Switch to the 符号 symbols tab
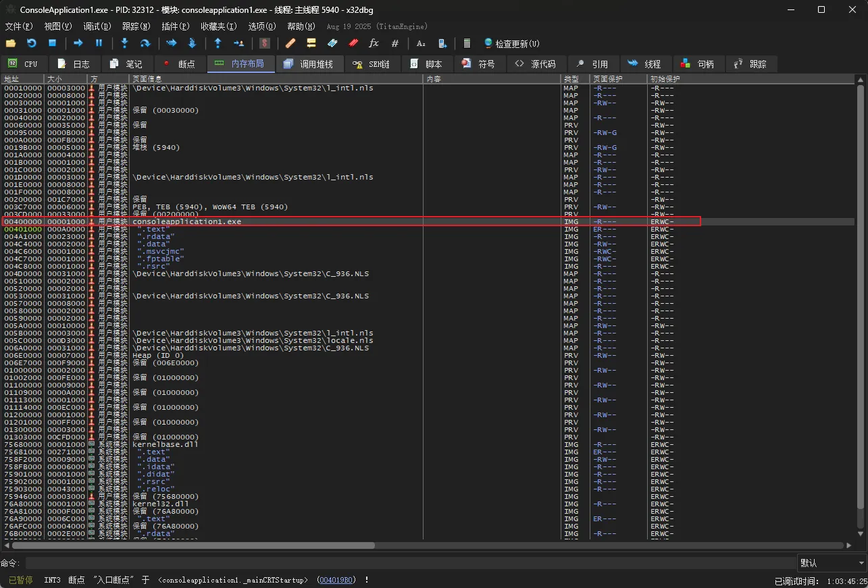This screenshot has height=588, width=868. coord(479,63)
